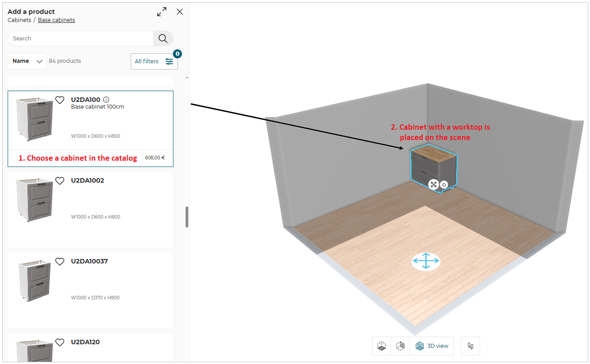
Task: Click the move handle on the selected cabinet
Action: pyautogui.click(x=433, y=184)
